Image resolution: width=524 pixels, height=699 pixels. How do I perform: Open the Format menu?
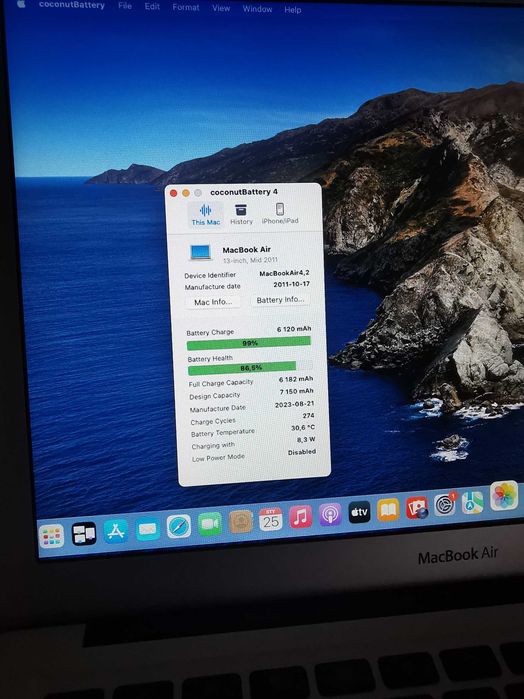pos(186,7)
